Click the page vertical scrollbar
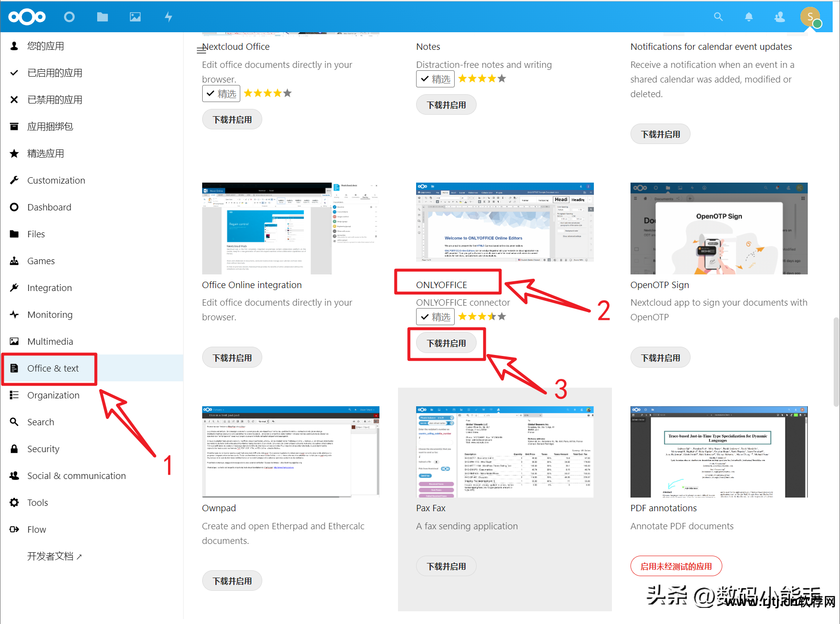Viewport: 840px width, 624px height. [836, 361]
